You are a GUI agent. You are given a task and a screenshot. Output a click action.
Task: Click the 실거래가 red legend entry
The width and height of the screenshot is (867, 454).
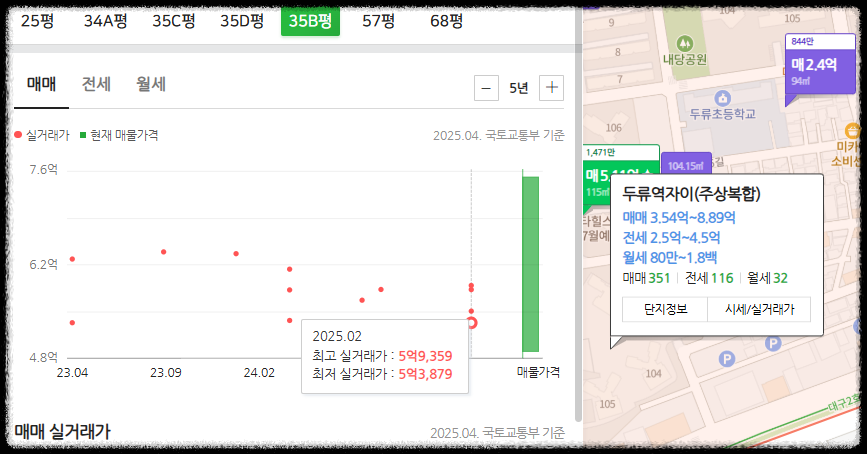click(x=42, y=135)
